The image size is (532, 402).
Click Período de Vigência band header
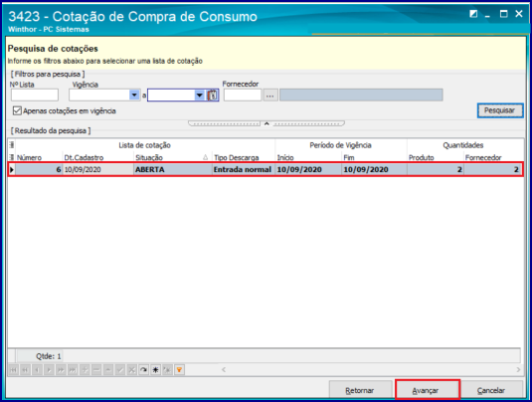341,145
